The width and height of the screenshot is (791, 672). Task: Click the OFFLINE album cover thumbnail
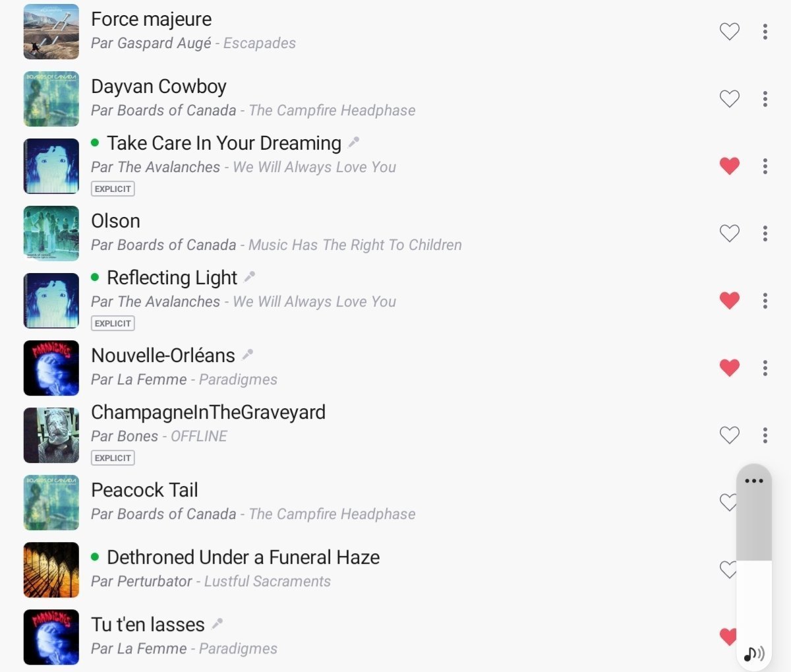pyautogui.click(x=51, y=435)
